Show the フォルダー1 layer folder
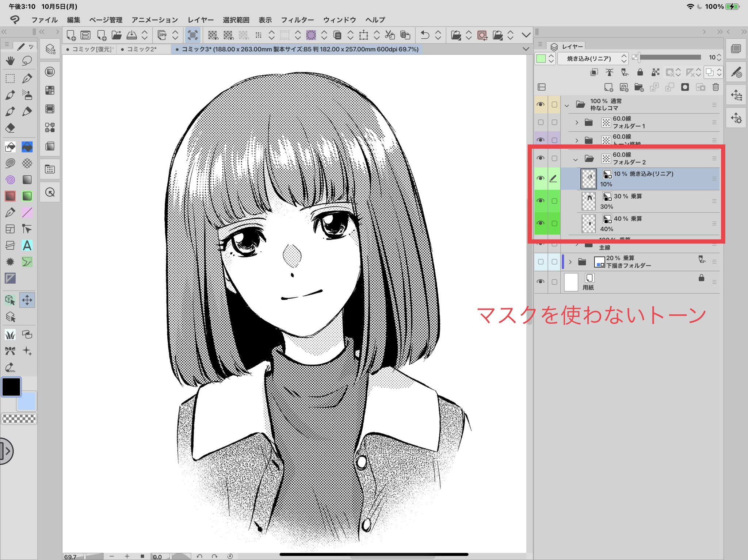This screenshot has height=560, width=748. (541, 122)
